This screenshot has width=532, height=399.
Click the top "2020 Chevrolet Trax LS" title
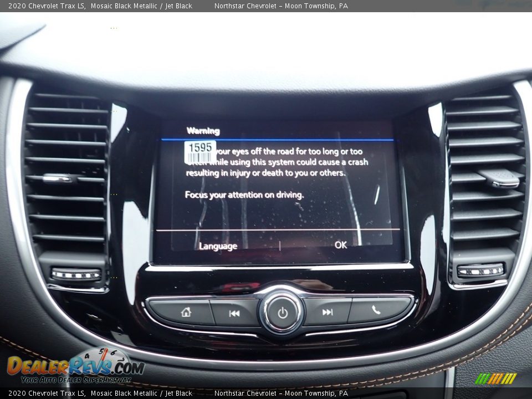pyautogui.click(x=47, y=6)
